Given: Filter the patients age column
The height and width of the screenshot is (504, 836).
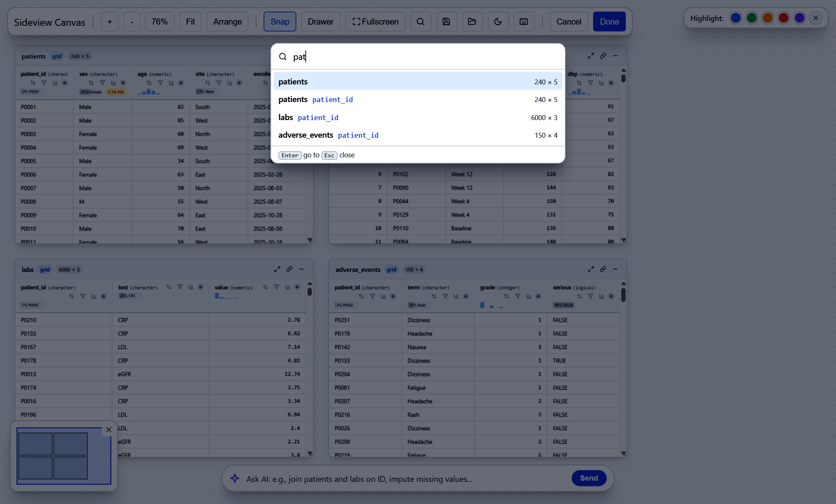Looking at the screenshot, I should (x=160, y=83).
